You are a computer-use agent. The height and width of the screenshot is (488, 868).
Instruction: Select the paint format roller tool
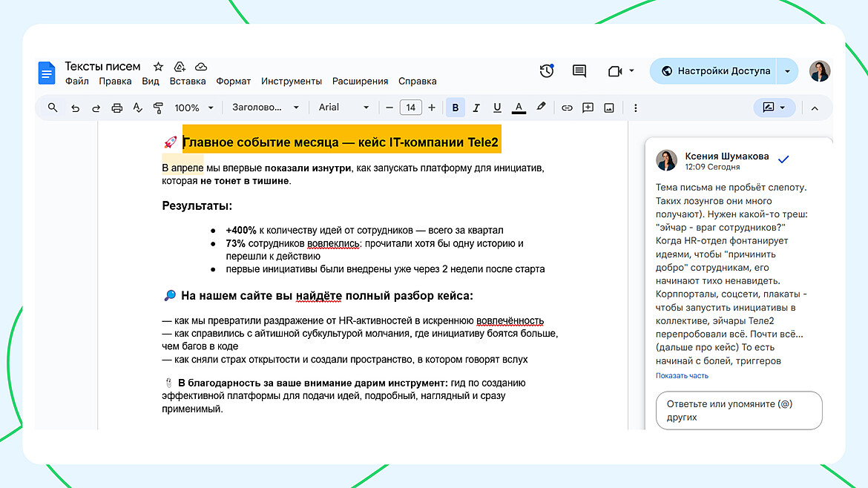pos(157,108)
